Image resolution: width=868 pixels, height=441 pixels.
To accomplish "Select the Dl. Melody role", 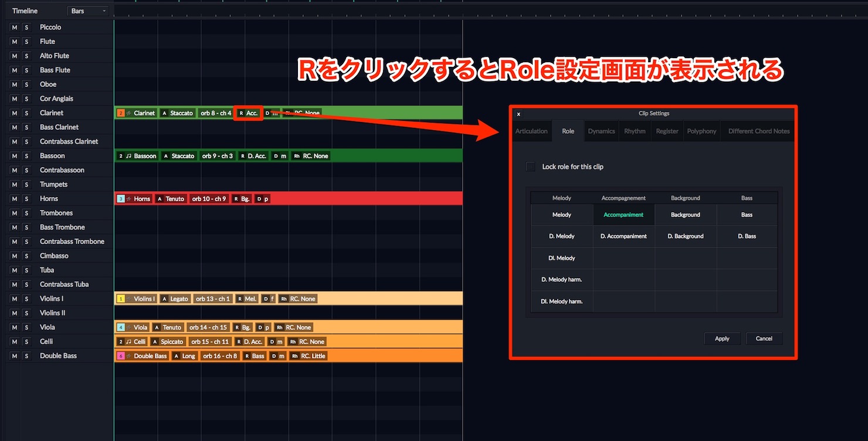I will coord(562,258).
